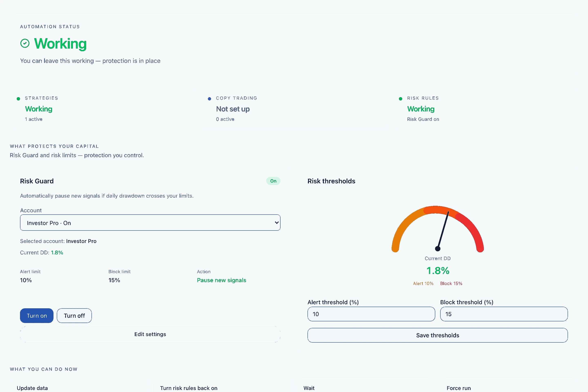Screen dimensions: 588x392
Task: Open Edit settings for Risk Guard
Action: tap(150, 334)
